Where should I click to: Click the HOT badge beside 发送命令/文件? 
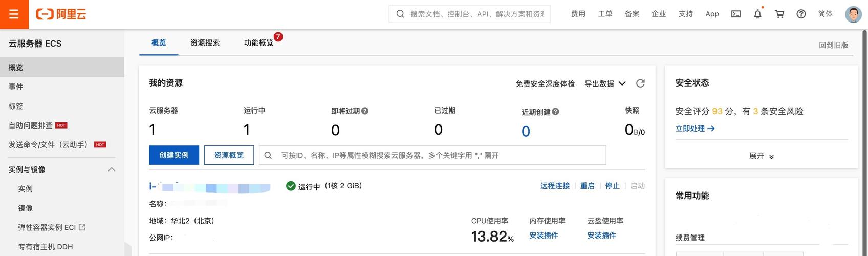click(x=100, y=145)
